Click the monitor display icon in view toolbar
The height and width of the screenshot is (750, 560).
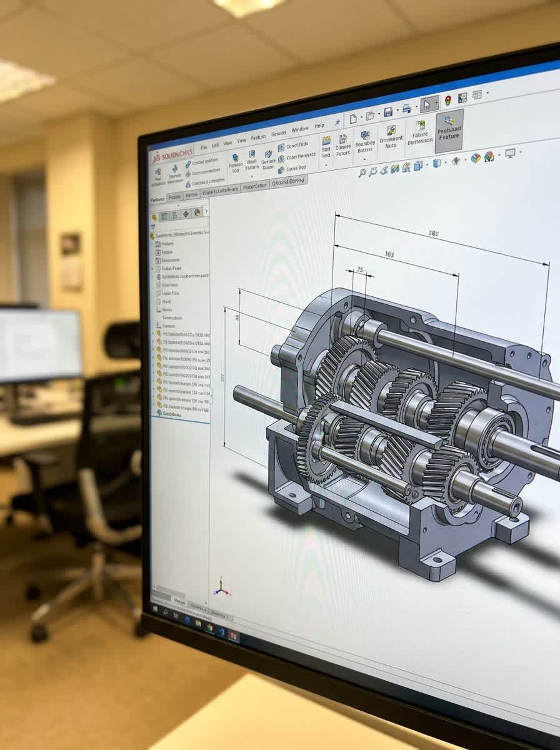(x=510, y=153)
